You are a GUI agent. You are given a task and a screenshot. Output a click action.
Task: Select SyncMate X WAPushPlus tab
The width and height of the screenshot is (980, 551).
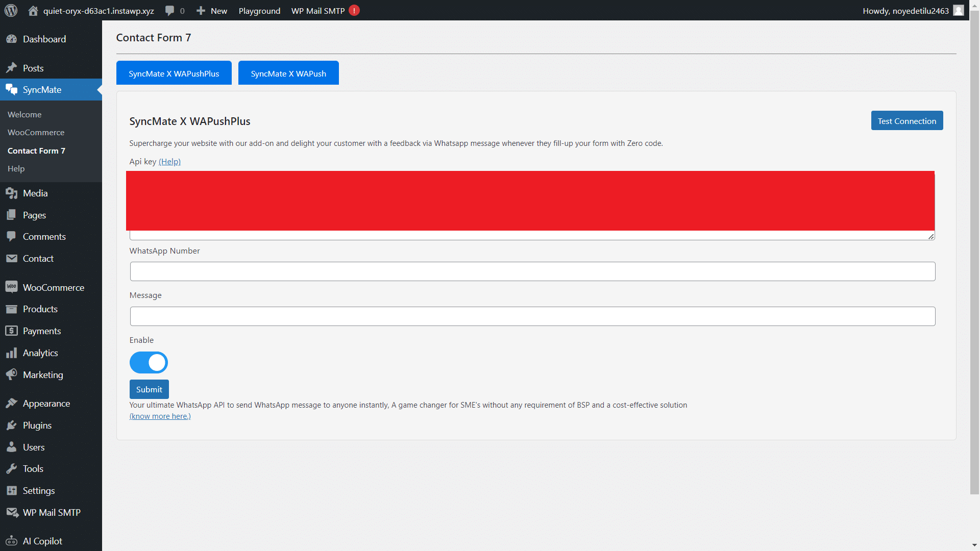(174, 73)
